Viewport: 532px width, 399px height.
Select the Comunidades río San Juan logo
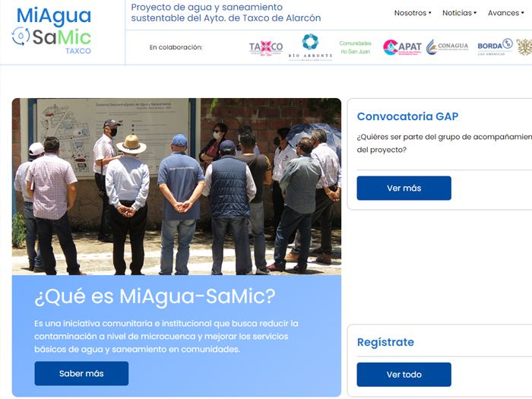pyautogui.click(x=355, y=47)
